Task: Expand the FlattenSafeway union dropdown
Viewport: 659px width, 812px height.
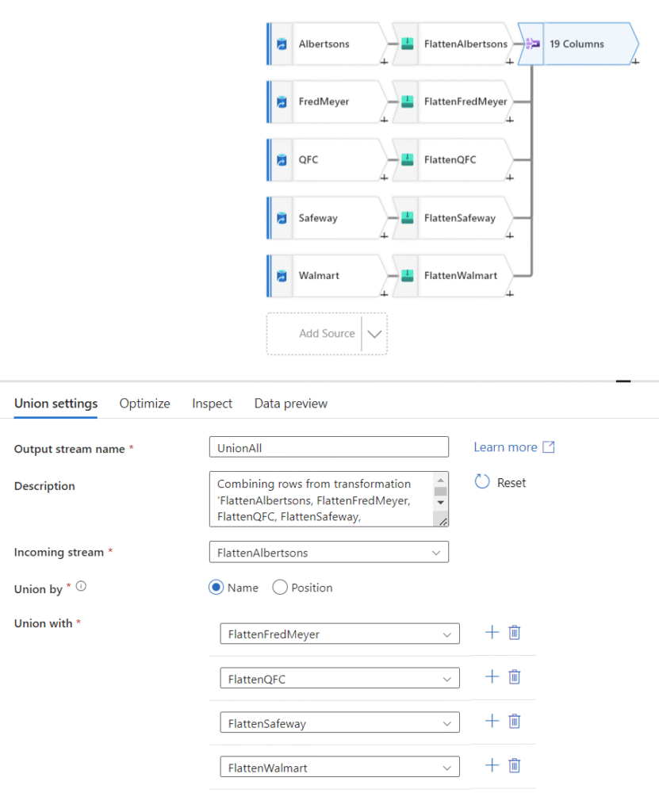Action: pos(340,722)
